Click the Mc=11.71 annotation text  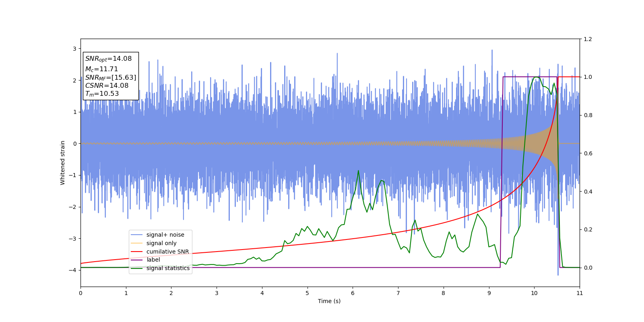point(101,69)
